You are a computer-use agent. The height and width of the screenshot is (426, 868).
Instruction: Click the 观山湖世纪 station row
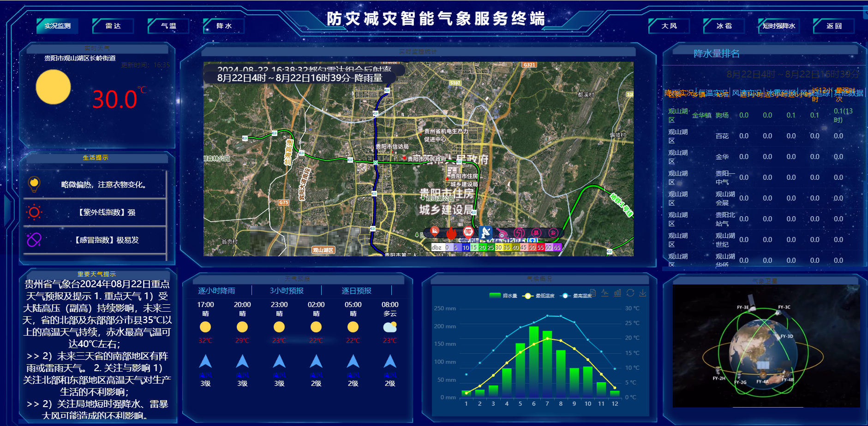tap(763, 240)
